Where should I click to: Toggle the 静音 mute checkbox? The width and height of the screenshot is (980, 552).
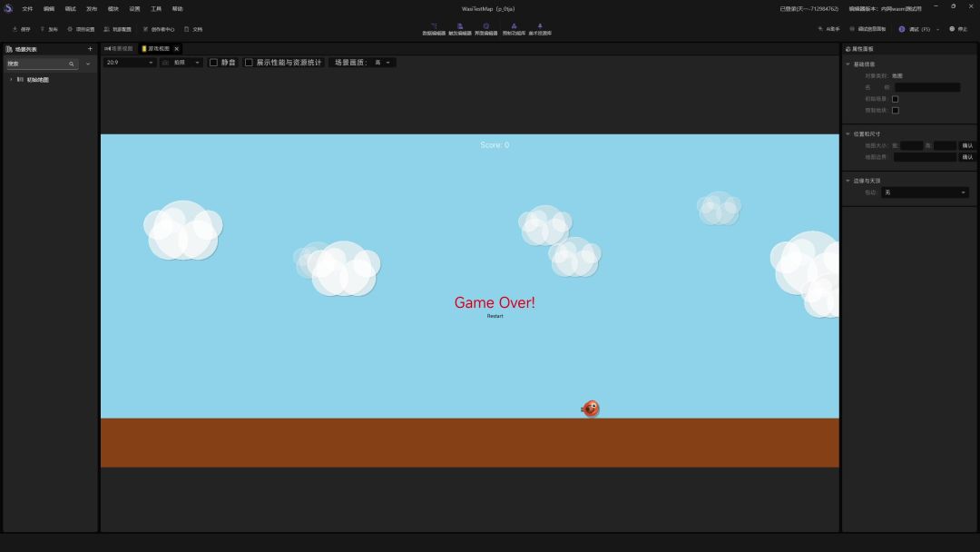tap(213, 63)
